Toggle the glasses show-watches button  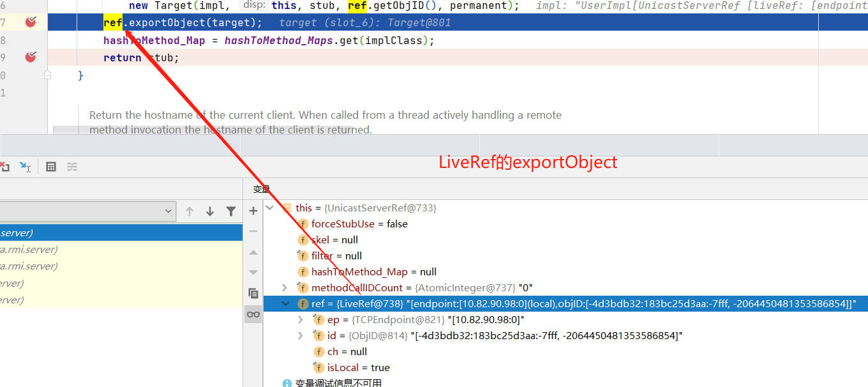(253, 314)
